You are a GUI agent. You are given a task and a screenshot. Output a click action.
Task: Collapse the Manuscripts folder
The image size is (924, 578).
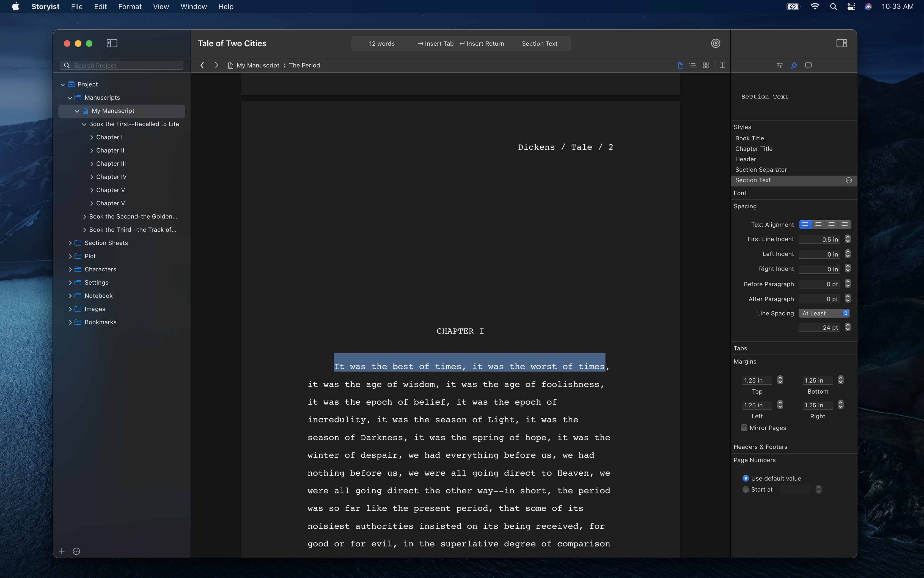click(x=70, y=98)
